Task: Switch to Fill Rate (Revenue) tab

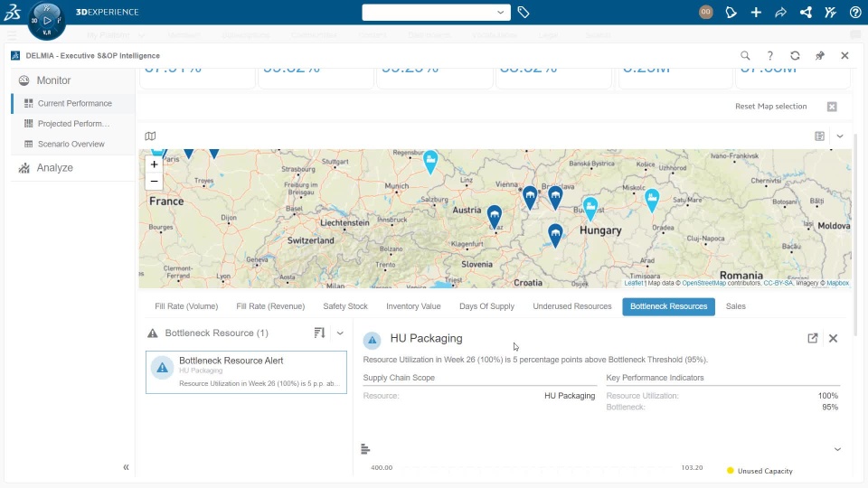Action: 270,306
